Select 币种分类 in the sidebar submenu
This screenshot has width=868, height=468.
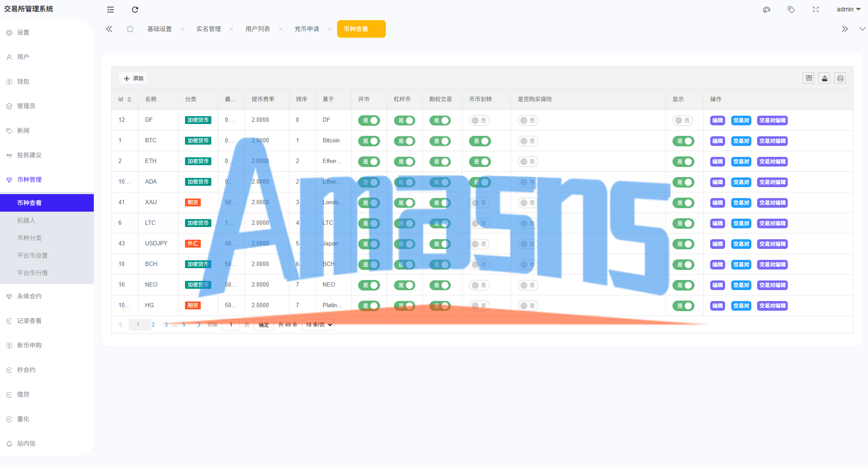tap(29, 238)
